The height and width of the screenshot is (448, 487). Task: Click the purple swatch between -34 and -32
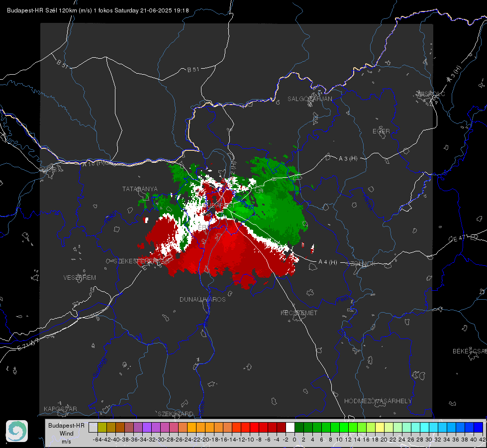147,428
